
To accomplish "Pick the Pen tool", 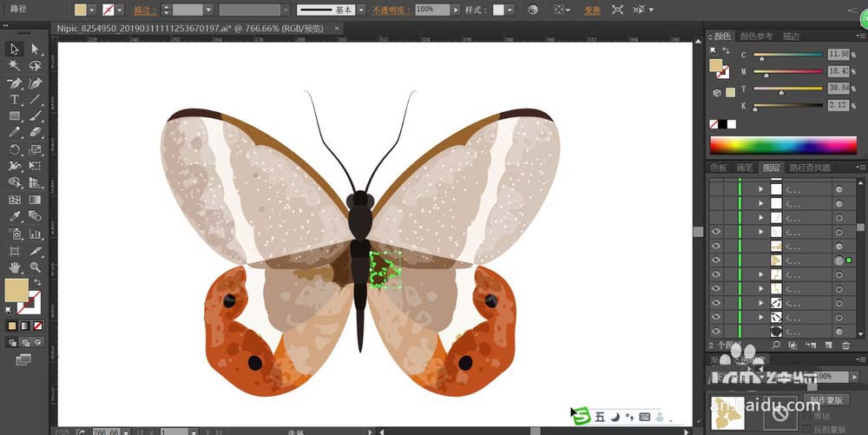I will pyautogui.click(x=15, y=82).
